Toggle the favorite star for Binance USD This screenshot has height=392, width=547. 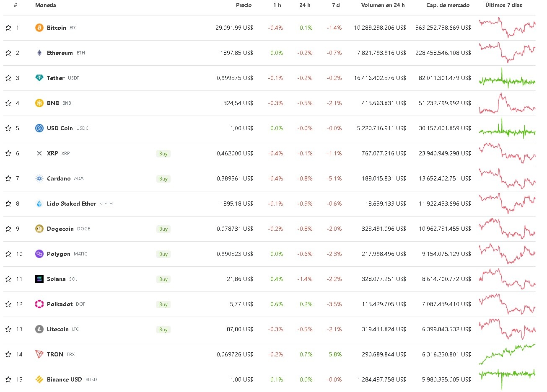(8, 379)
